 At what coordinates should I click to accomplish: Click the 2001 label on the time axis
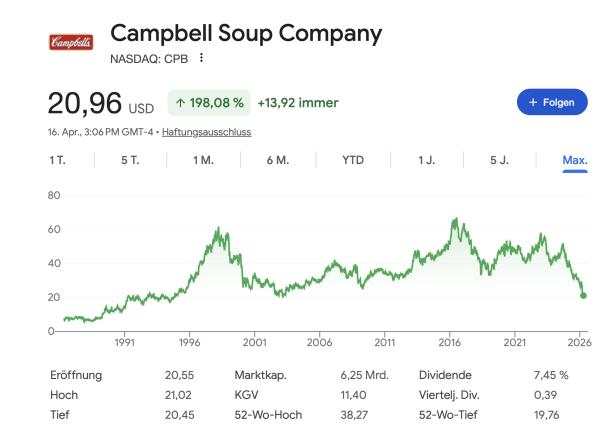pos(254,342)
